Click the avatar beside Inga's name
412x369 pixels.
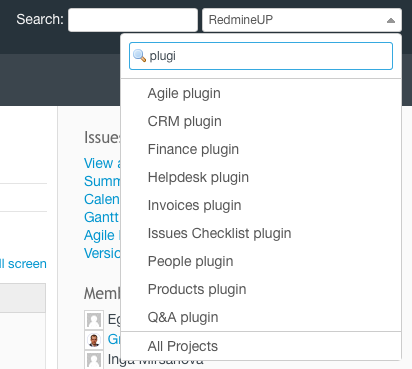coord(94,360)
